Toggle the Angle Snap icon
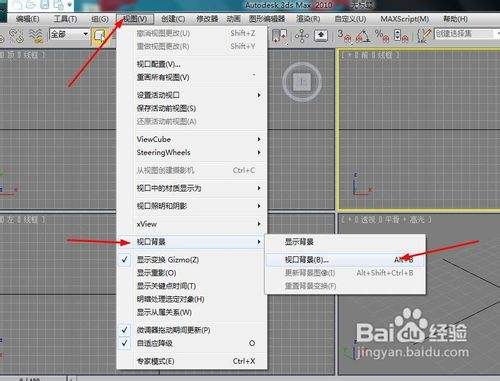Screen dimensions: 500x381 coord(363,35)
